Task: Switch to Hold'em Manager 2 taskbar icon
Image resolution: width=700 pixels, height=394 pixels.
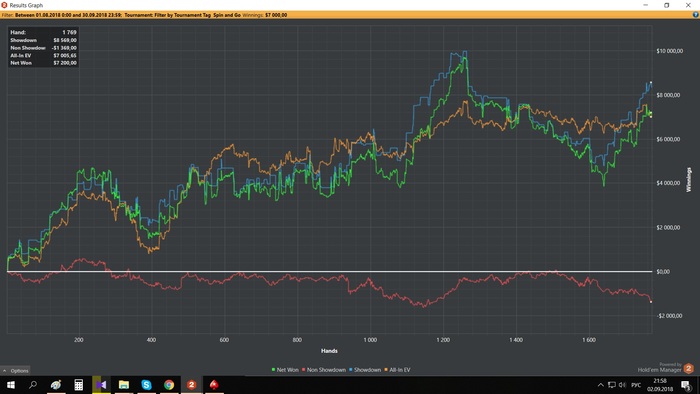Action: (192, 385)
